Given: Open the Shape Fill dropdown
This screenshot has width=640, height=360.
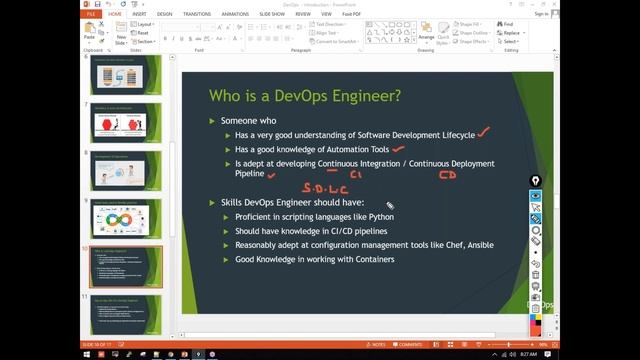Looking at the screenshot, I should point(468,24).
